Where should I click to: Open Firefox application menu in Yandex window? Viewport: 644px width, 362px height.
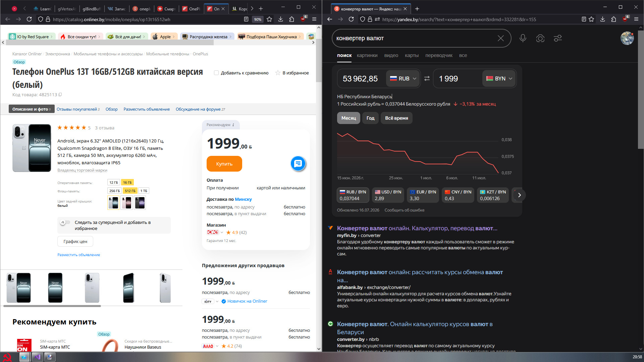pyautogui.click(x=636, y=19)
